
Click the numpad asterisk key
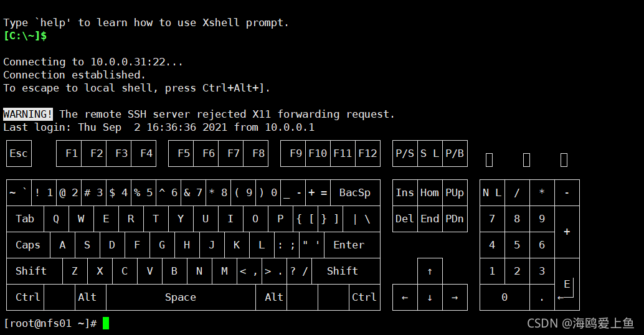(x=542, y=192)
